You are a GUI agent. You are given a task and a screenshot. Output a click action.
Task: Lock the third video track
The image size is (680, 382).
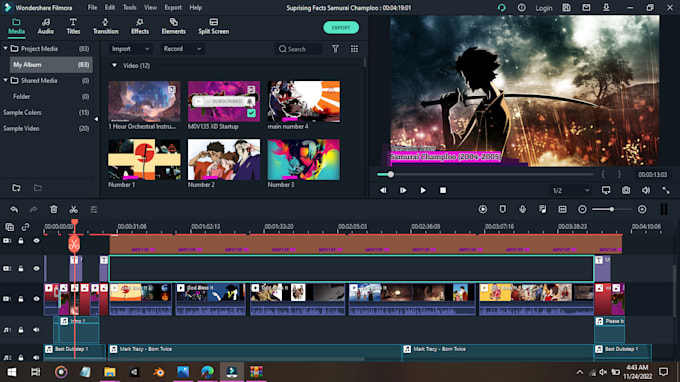click(x=21, y=299)
